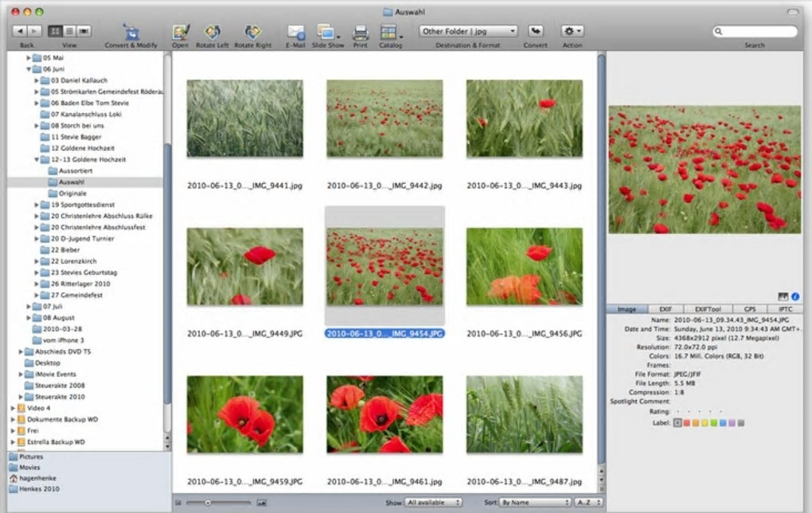Screen dimensions: 812x513
Task: Select the IMG_9461.jpg poppy thumbnail
Action: [x=385, y=414]
